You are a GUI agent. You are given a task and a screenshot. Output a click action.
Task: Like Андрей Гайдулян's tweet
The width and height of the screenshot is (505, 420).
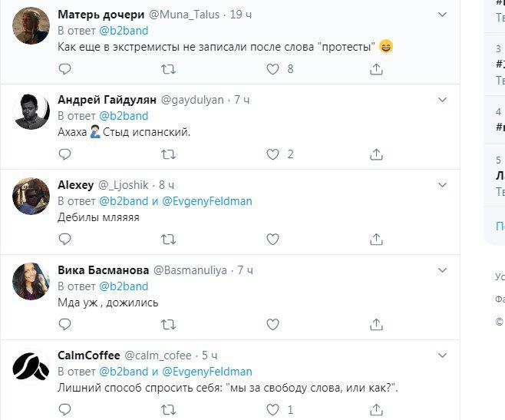click(272, 154)
